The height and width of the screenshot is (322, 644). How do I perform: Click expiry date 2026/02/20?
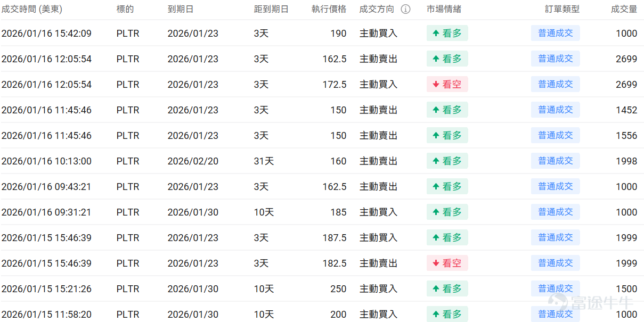click(x=193, y=161)
